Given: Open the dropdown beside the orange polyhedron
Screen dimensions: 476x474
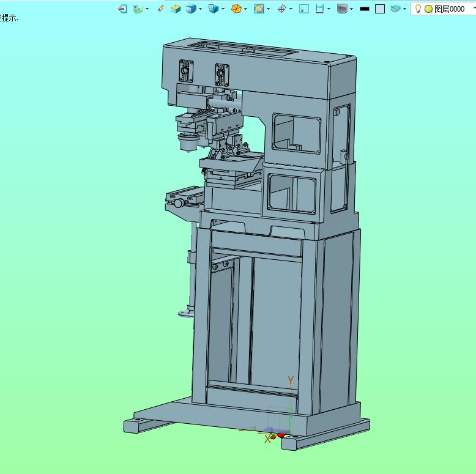Looking at the screenshot, I should point(245,9).
